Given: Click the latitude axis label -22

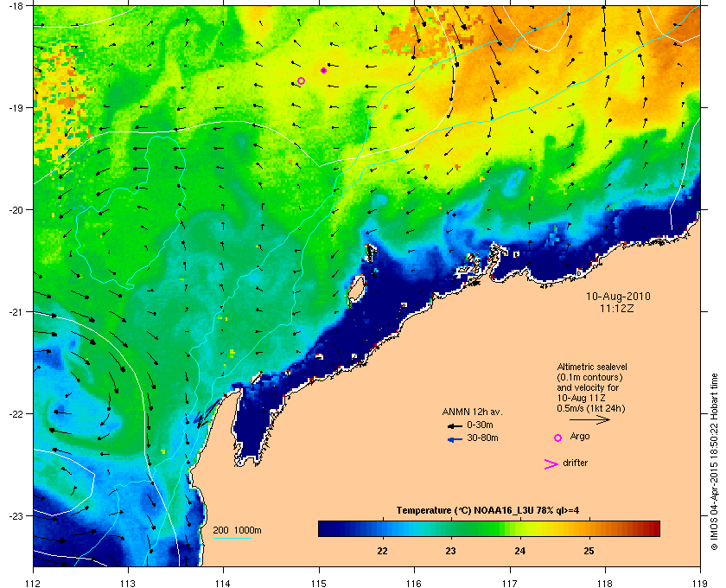Looking at the screenshot, I should pyautogui.click(x=16, y=414).
